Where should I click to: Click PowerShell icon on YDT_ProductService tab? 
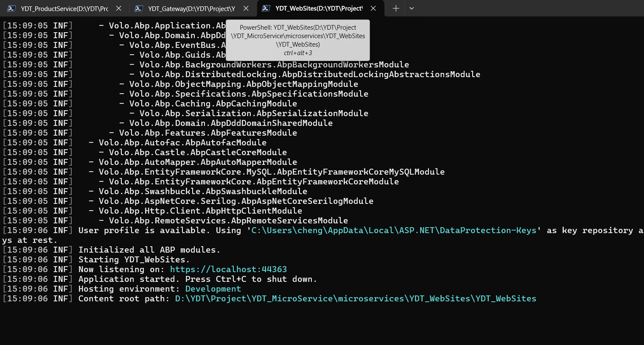(x=11, y=8)
